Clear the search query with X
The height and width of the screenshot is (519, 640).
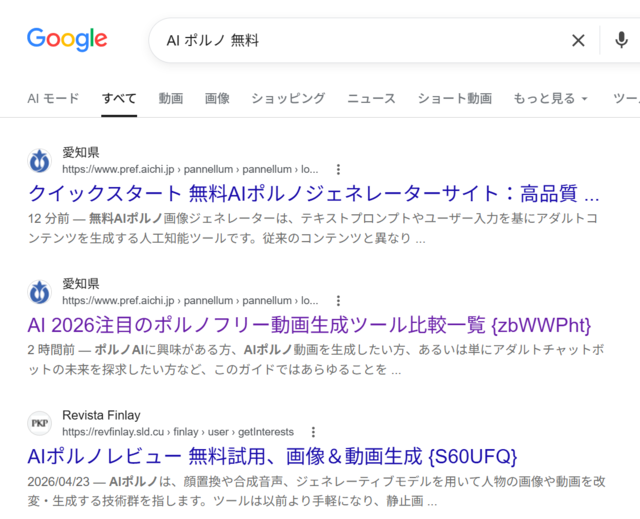point(578,40)
